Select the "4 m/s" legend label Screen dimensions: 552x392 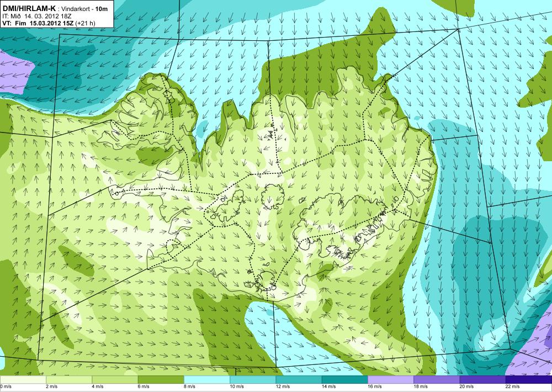(98, 386)
